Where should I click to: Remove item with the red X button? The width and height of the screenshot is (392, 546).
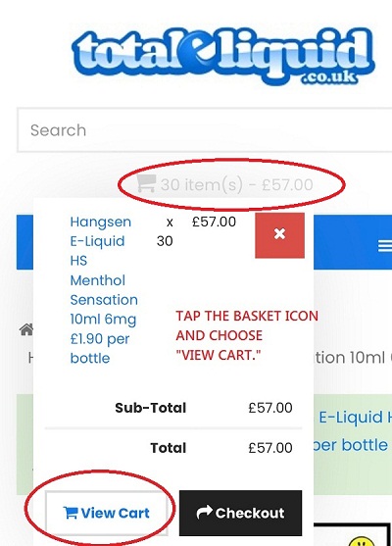pyautogui.click(x=279, y=235)
